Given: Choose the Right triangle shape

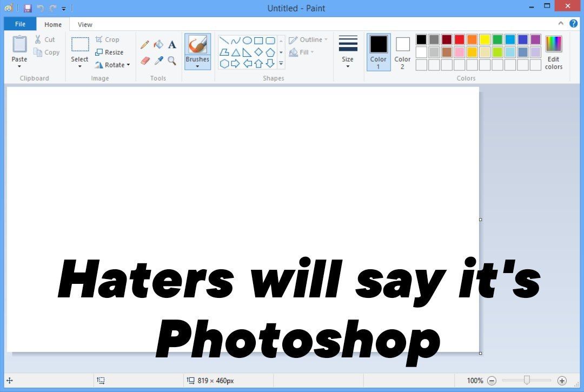Looking at the screenshot, I should (247, 52).
